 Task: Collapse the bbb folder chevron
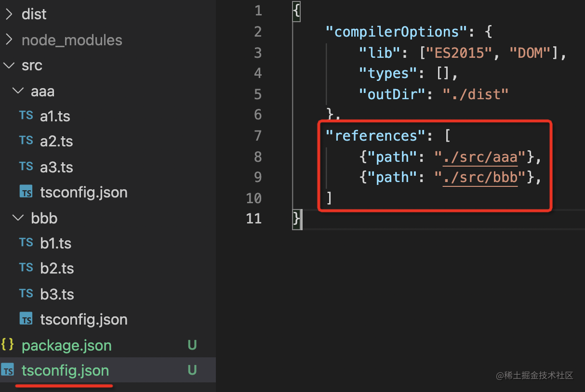(18, 218)
